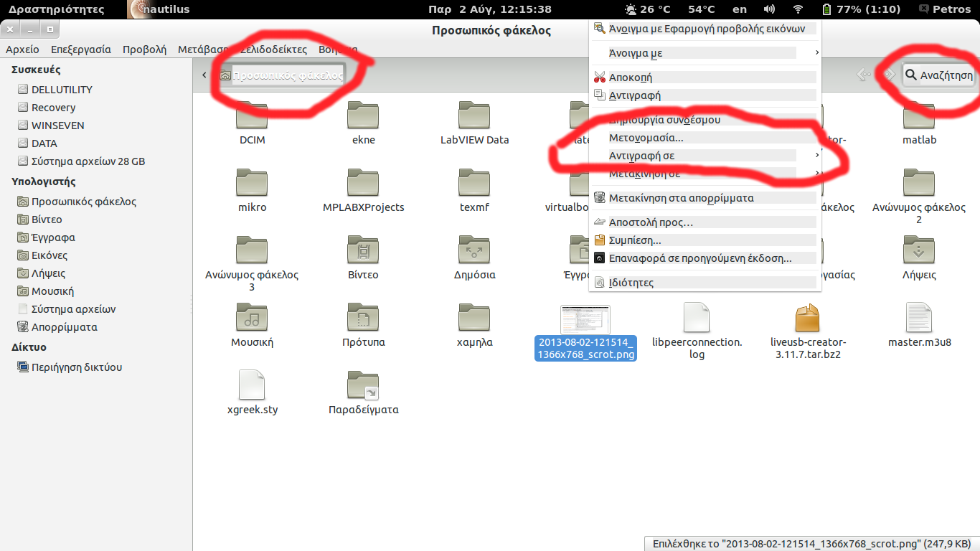Expand the 'Μετακίνηση σε' submenu

703,174
